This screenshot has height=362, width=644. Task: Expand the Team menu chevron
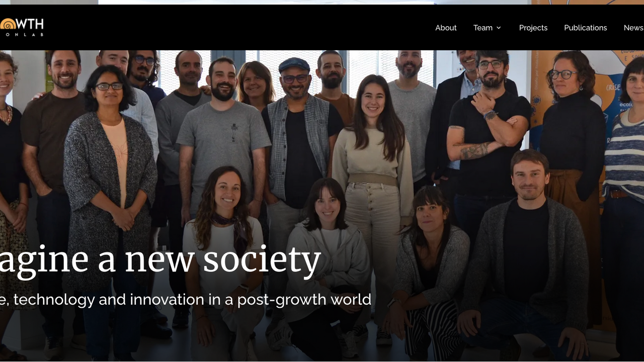click(499, 28)
